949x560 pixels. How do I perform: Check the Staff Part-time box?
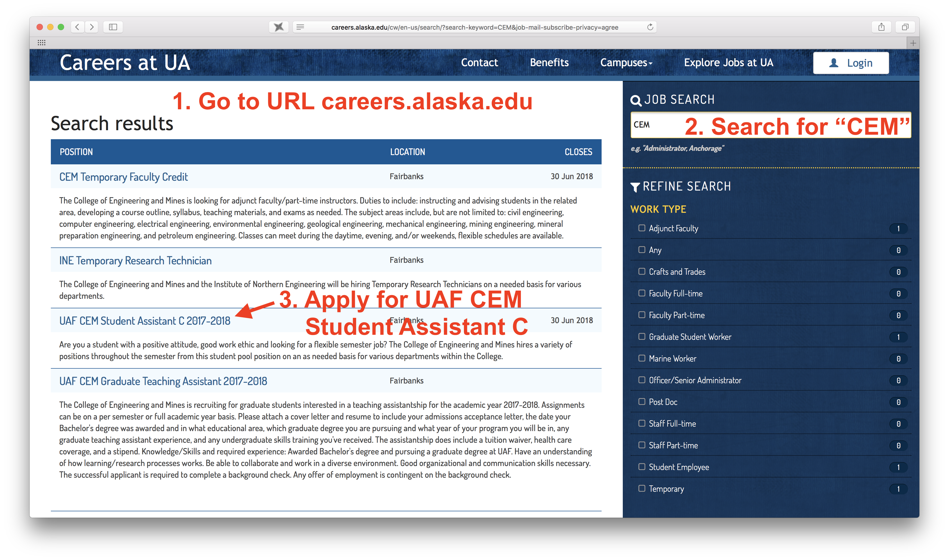click(x=641, y=445)
